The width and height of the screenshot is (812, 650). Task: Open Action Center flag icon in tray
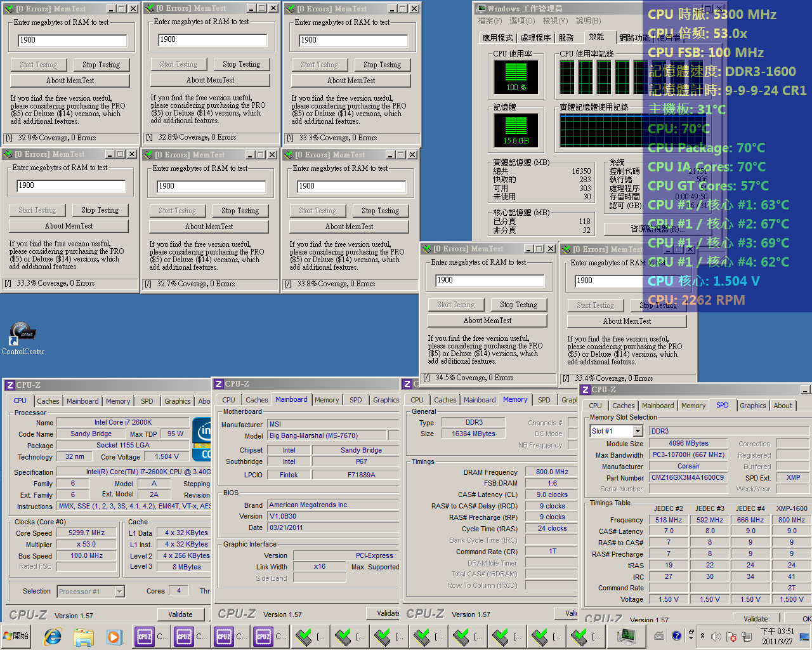[731, 636]
